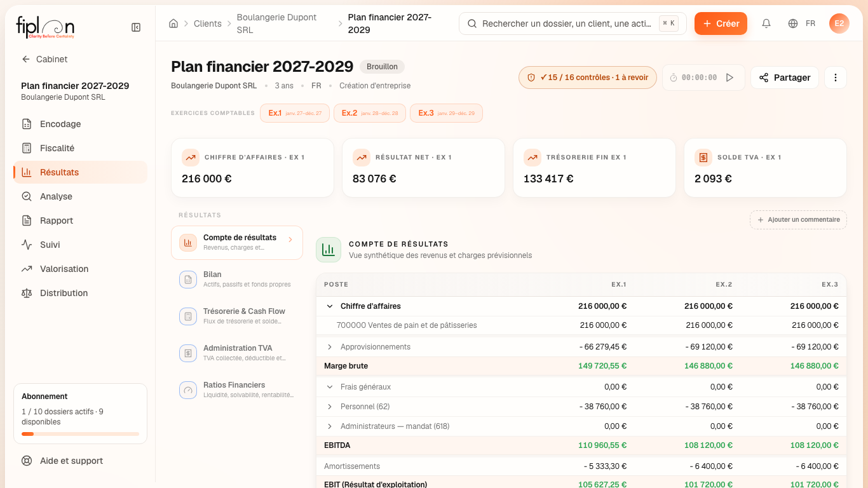Collapse the Frais généraux row
Screen dimensions: 868x488
[x=330, y=387]
